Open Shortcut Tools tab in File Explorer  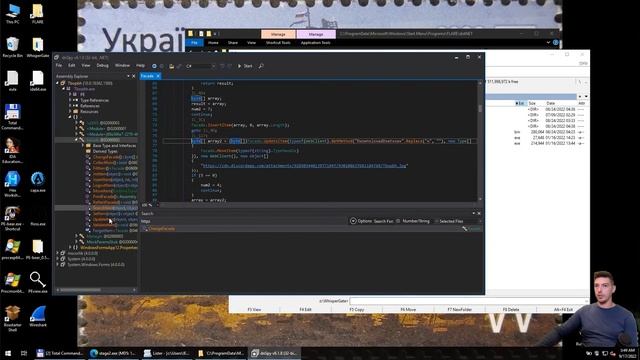(278, 42)
